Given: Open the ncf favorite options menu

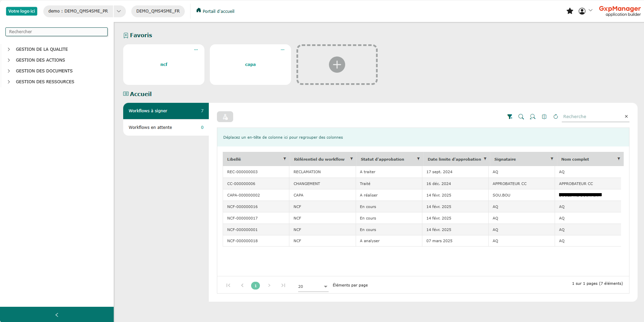Looking at the screenshot, I should pyautogui.click(x=196, y=50).
